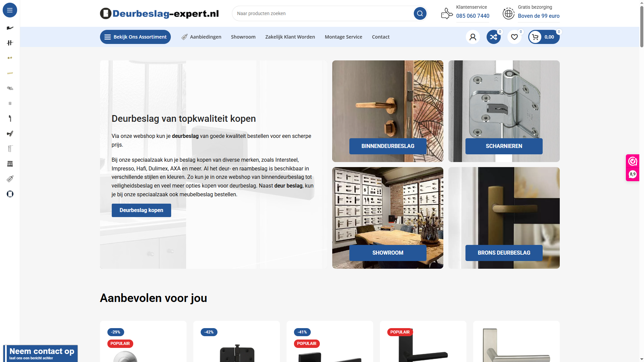Click the search magnifier button
644x362 pixels.
point(420,13)
